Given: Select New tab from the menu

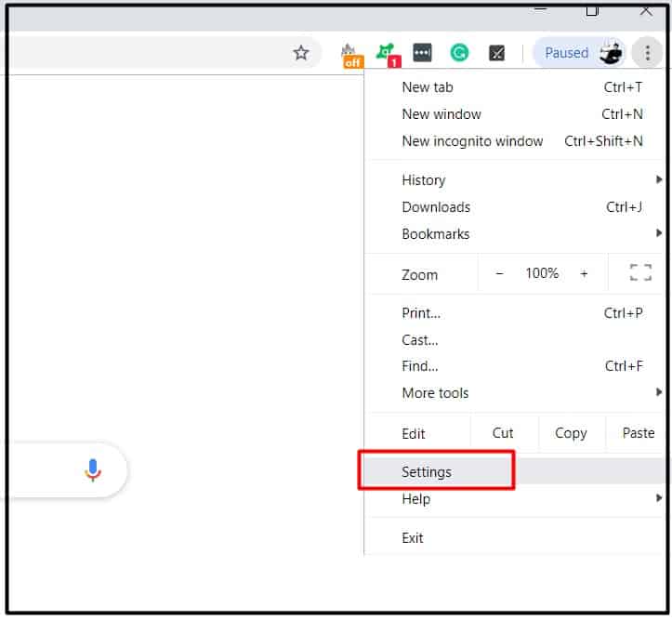Looking at the screenshot, I should (x=514, y=87).
